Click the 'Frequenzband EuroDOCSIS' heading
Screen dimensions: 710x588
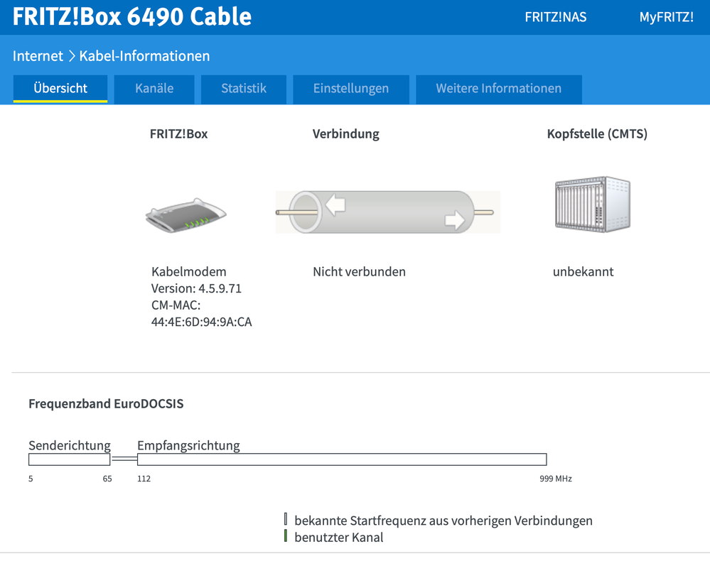coord(106,404)
